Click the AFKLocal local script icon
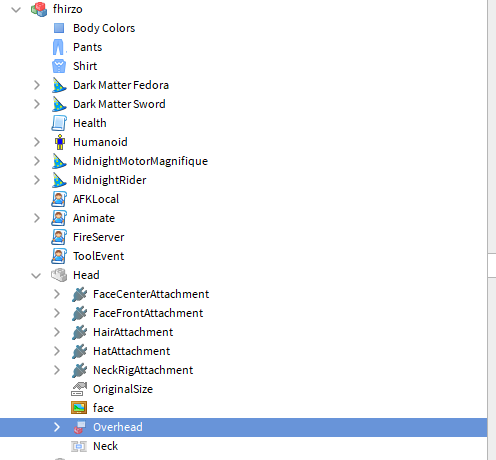 pyautogui.click(x=59, y=199)
